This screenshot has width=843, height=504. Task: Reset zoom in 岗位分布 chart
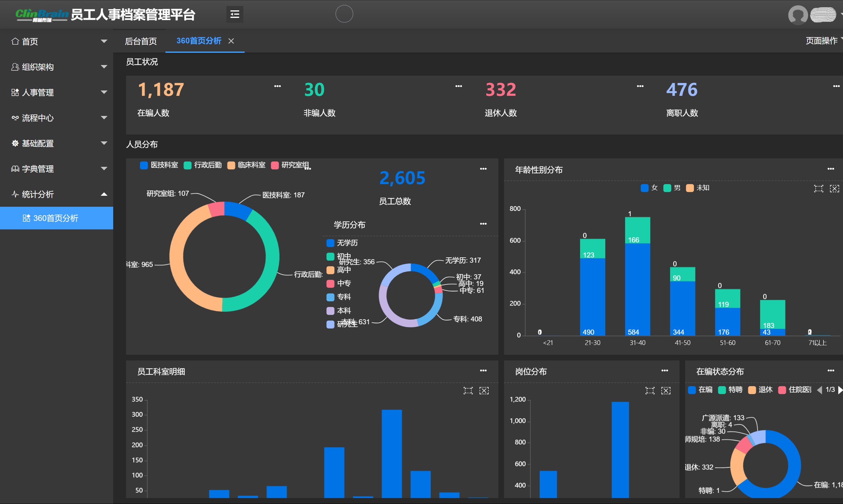click(666, 391)
